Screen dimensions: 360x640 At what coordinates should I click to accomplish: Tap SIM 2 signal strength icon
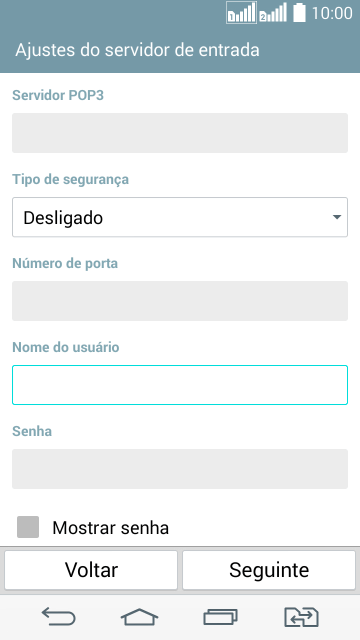click(x=273, y=13)
